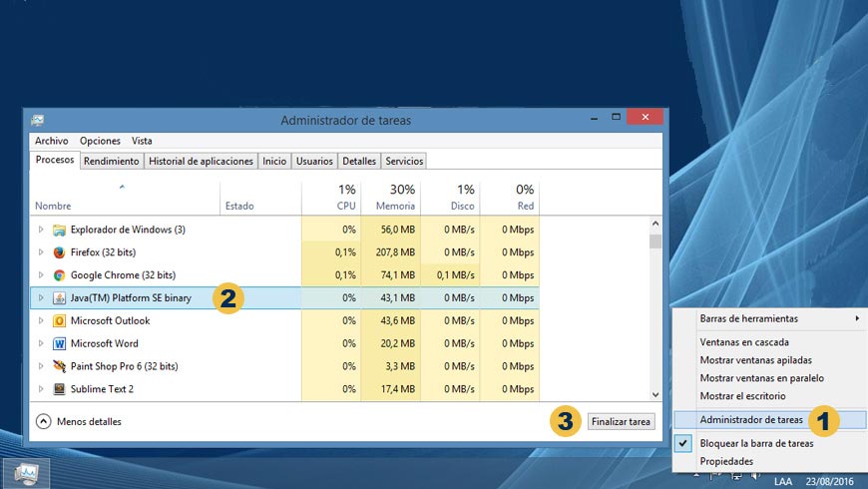The image size is (868, 489).
Task: Click the process list scrollbar down arrow
Action: click(655, 395)
